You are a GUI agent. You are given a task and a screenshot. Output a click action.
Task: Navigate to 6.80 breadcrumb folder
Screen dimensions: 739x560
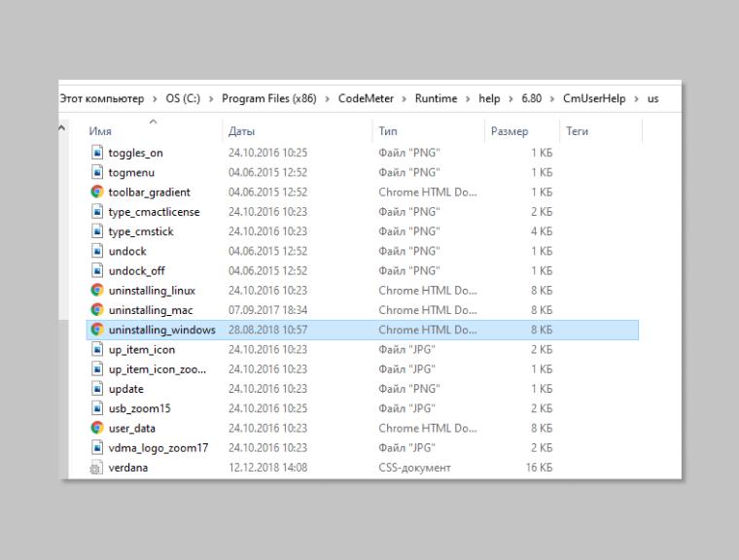tap(531, 98)
